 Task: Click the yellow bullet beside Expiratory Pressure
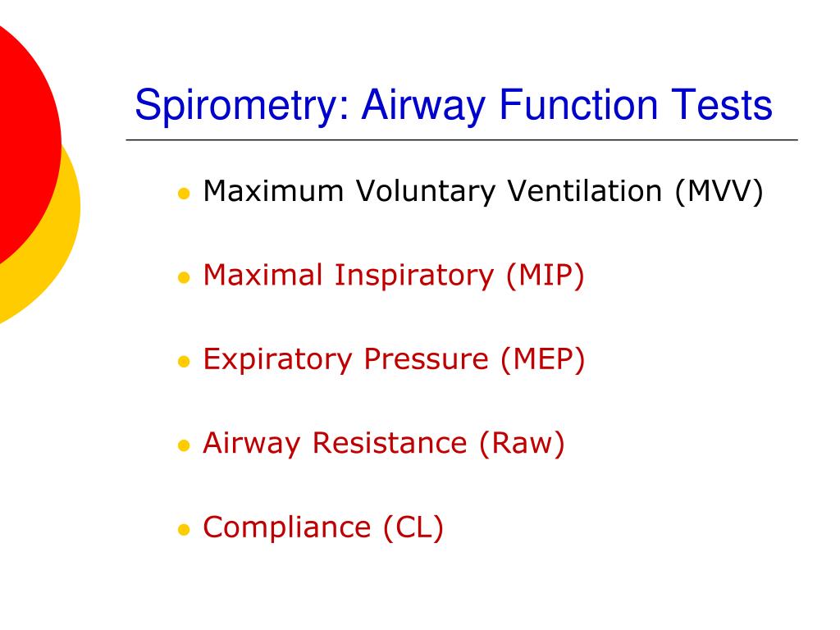point(184,362)
